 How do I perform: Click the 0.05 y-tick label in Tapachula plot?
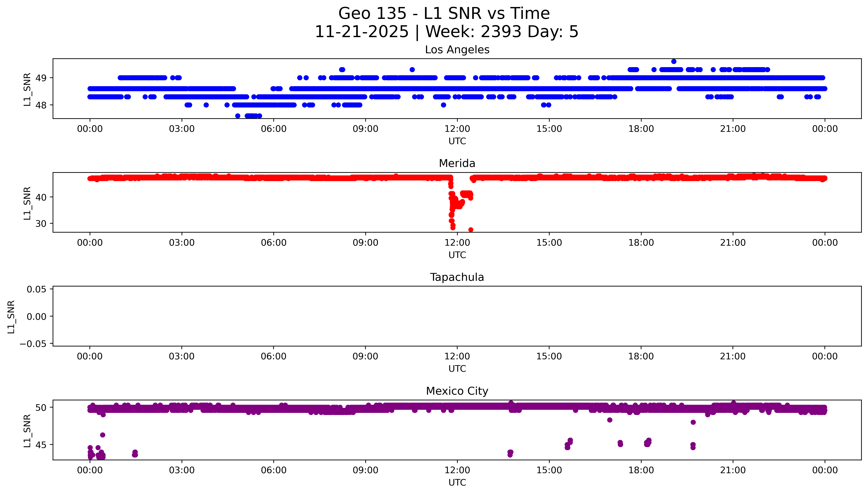pyautogui.click(x=36, y=289)
